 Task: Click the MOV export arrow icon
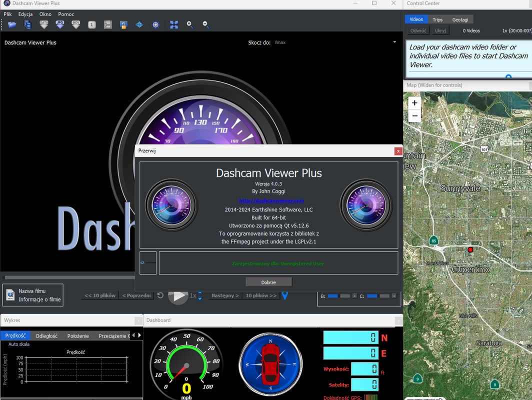coord(76,24)
